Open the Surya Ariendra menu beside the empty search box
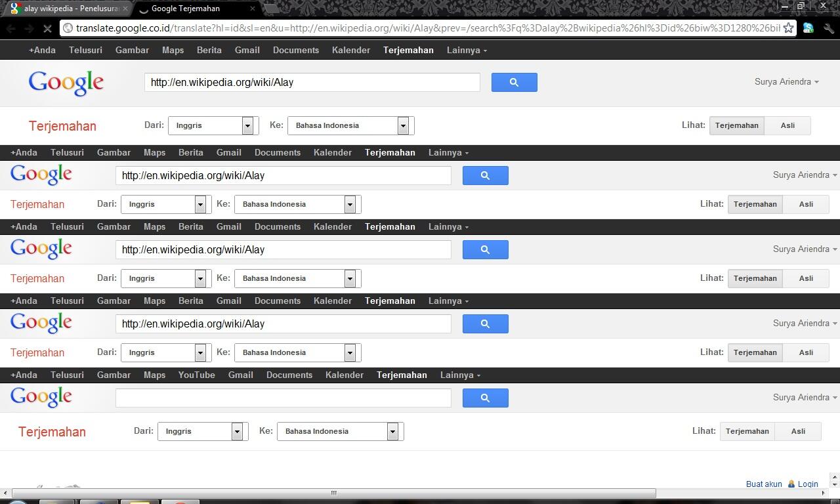 pyautogui.click(x=805, y=397)
